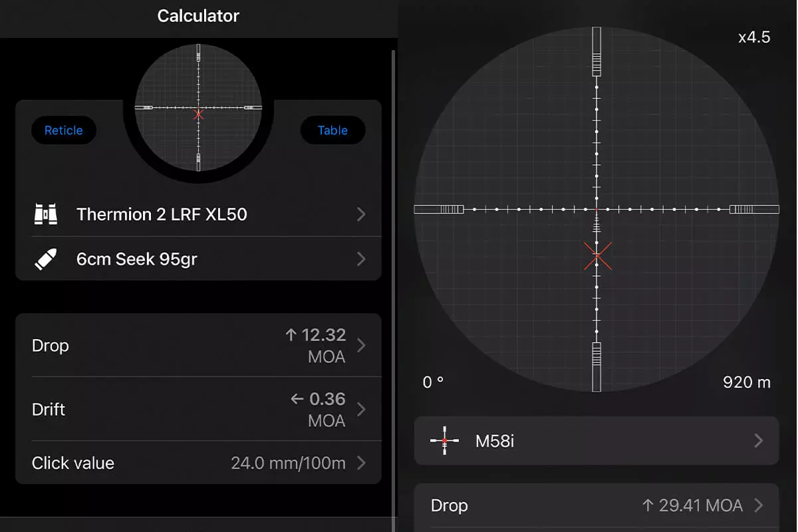Open the M58i reticle selection row
The image size is (798, 532).
point(597,440)
